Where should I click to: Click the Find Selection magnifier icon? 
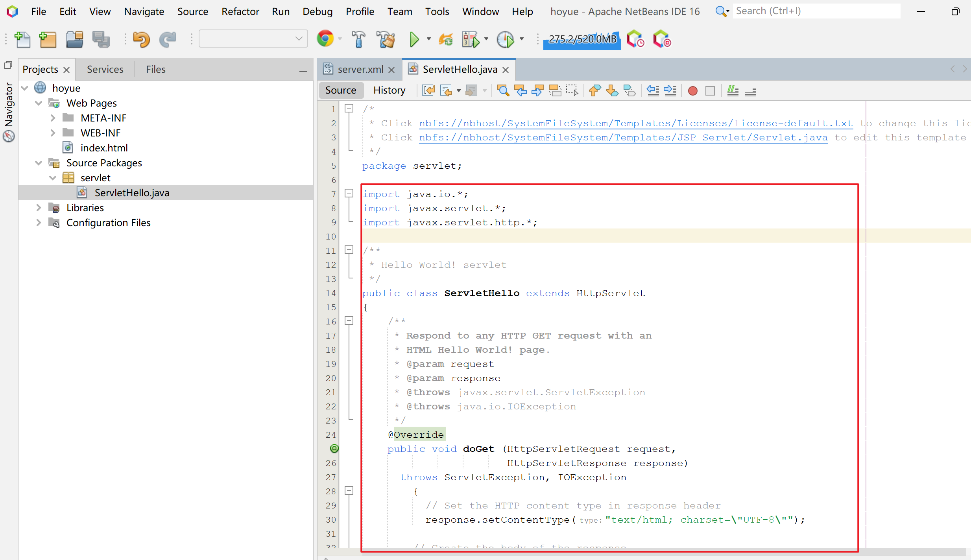click(x=503, y=90)
